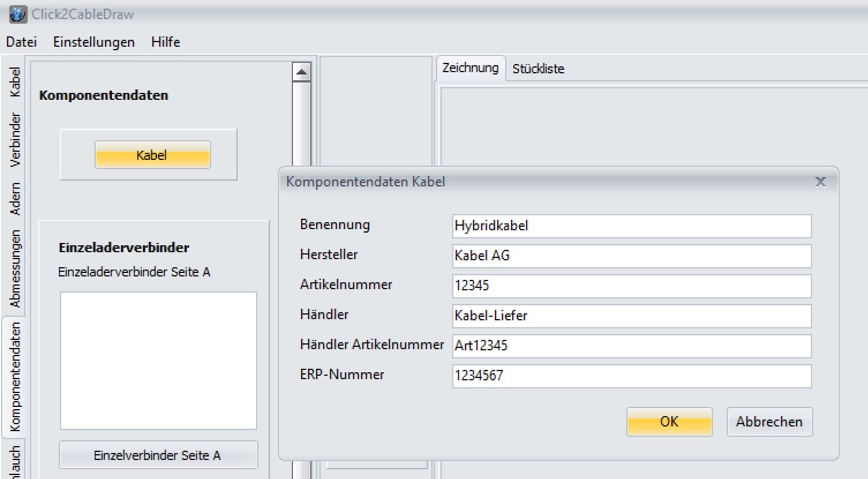Select the Komponentendaten side tab
The width and height of the screenshot is (868, 479).
click(15, 376)
